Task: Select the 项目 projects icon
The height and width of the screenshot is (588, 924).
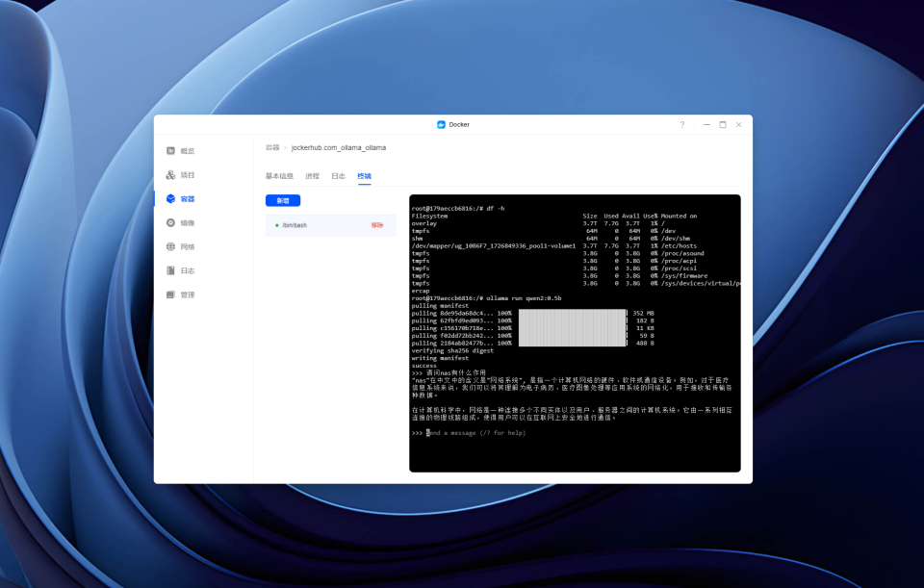Action: (x=170, y=175)
